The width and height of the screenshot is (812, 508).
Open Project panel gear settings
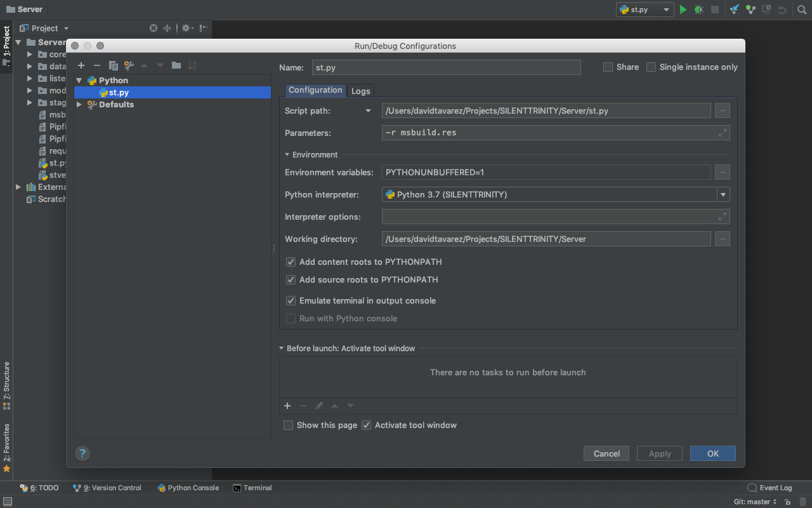[187, 28]
